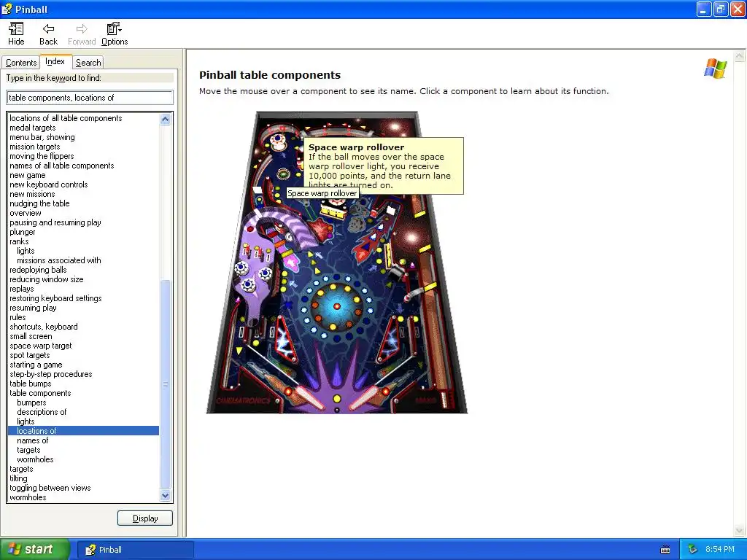Select 'moving the flippers' index entry
The width and height of the screenshot is (747, 560).
42,156
